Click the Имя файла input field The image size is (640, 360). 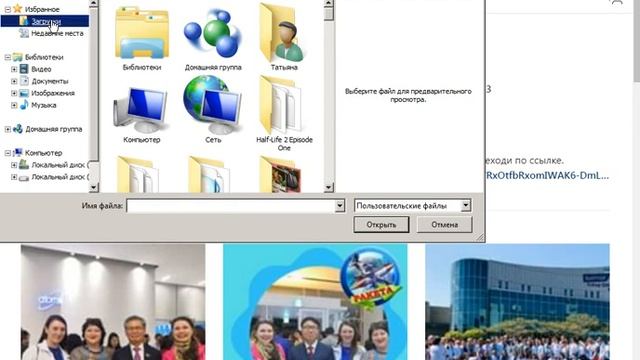point(231,206)
